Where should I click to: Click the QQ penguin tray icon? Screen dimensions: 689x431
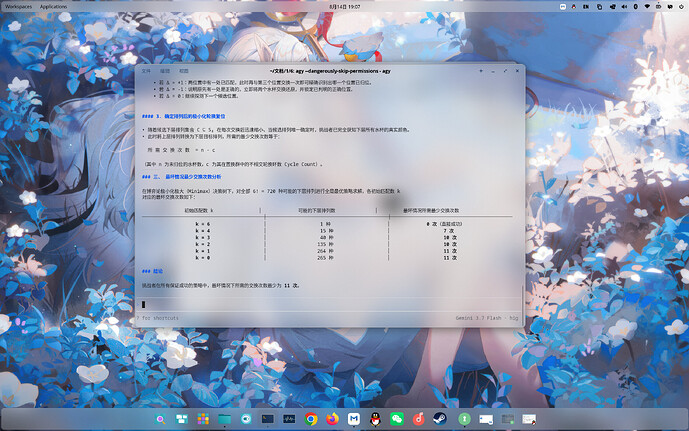coord(574,7)
